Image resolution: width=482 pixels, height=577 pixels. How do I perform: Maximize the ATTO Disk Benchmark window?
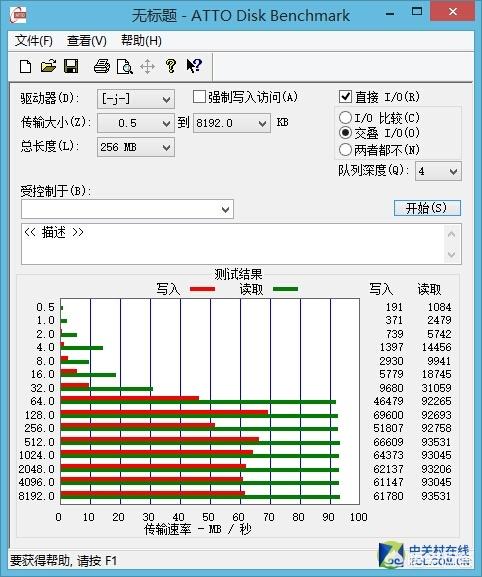417,12
